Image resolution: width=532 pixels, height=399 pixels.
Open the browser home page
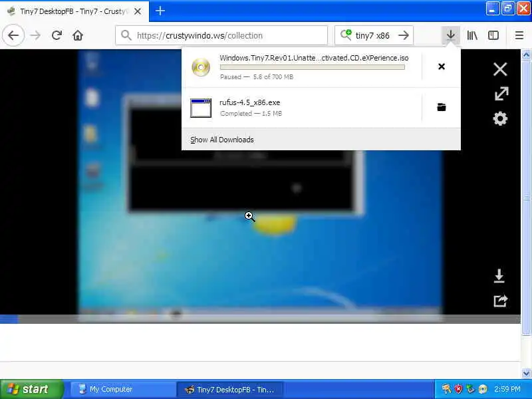pyautogui.click(x=78, y=35)
